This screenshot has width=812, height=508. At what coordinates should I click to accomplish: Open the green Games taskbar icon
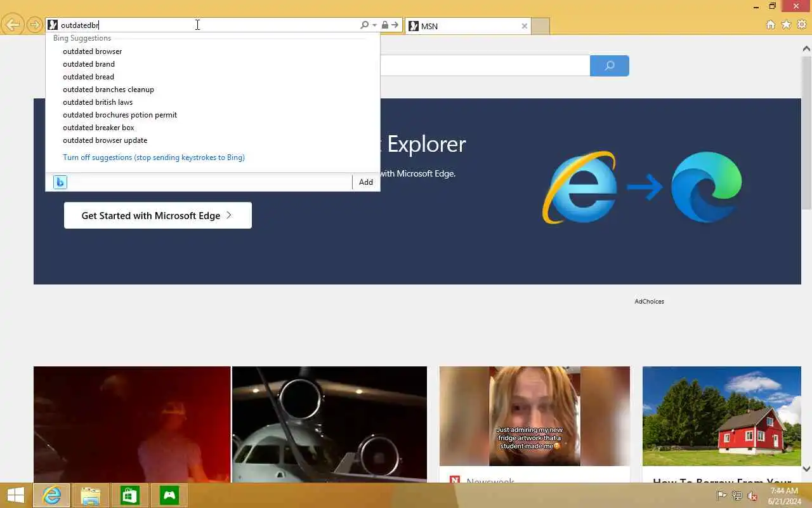[x=169, y=495]
